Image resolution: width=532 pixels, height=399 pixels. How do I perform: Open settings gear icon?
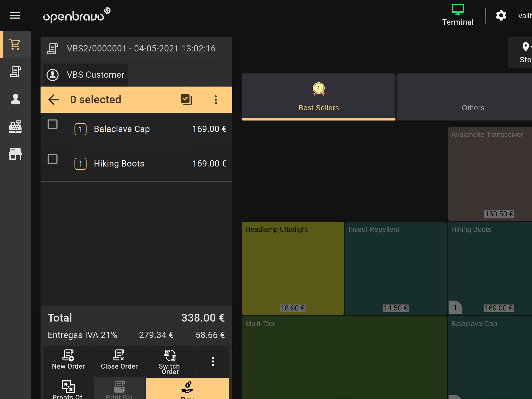pos(501,16)
